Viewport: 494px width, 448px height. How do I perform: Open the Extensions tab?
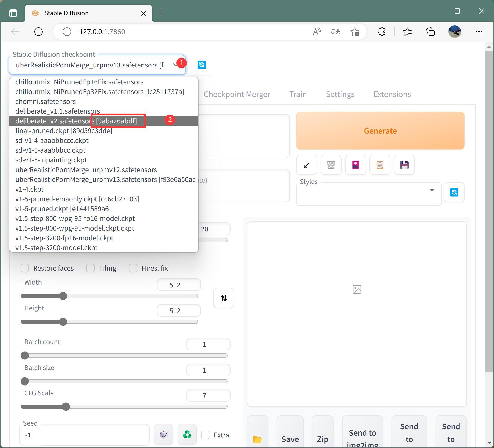pos(392,94)
